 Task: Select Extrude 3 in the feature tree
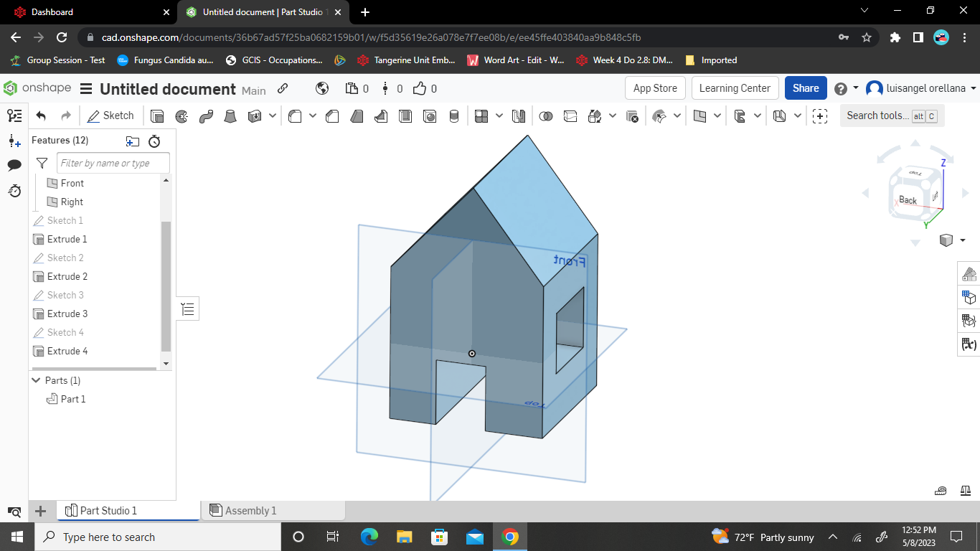pyautogui.click(x=67, y=314)
